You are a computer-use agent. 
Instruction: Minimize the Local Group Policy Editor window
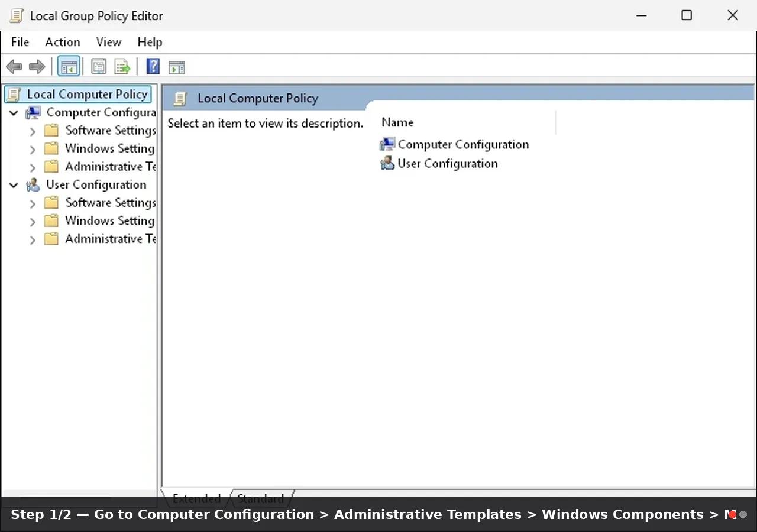(641, 15)
